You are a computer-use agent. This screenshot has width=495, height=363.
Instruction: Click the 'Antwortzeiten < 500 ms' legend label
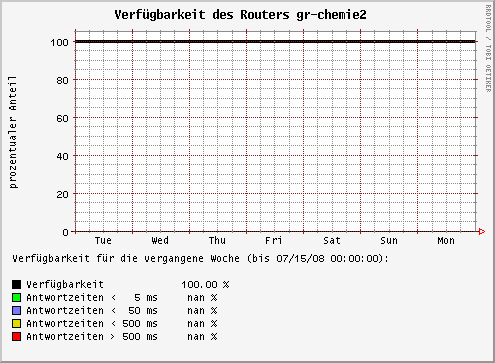tap(92, 324)
